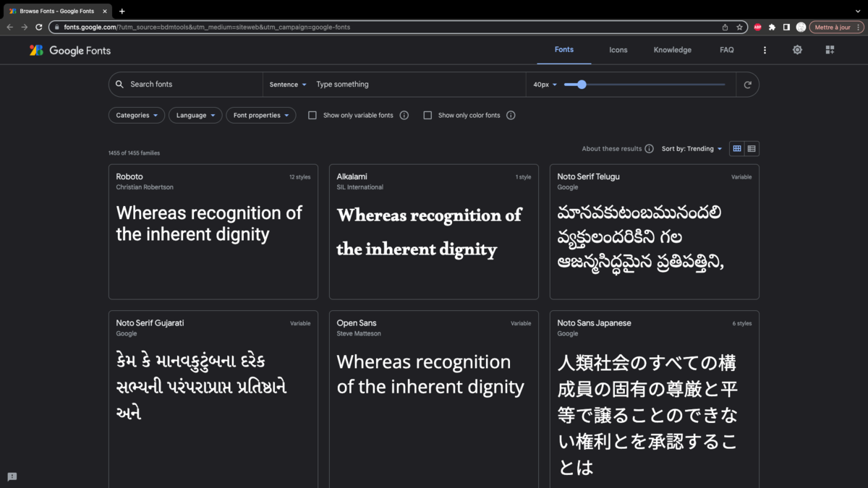This screenshot has height=488, width=868.
Task: Open the Language filter dropdown
Action: click(195, 115)
